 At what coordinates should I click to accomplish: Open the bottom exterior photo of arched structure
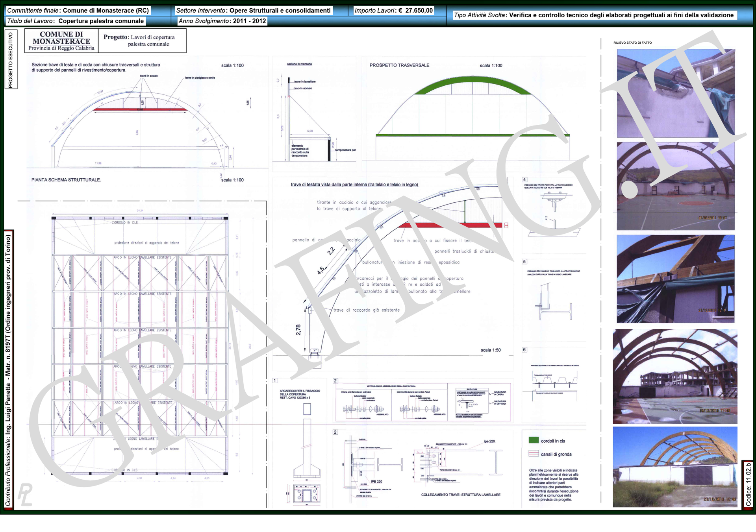(675, 467)
